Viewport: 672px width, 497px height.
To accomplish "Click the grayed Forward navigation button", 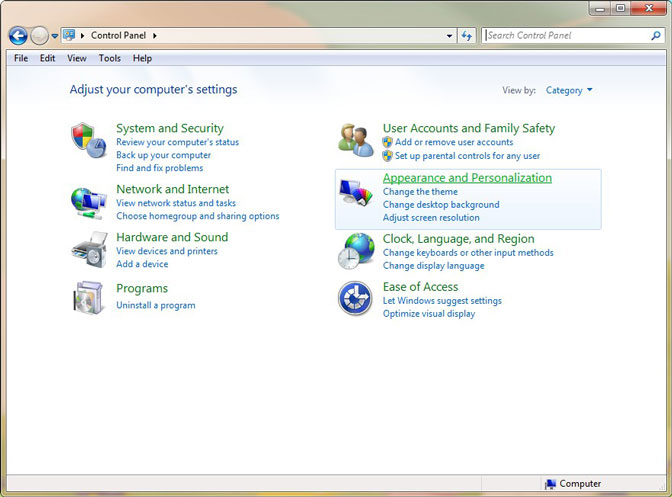I will [39, 36].
